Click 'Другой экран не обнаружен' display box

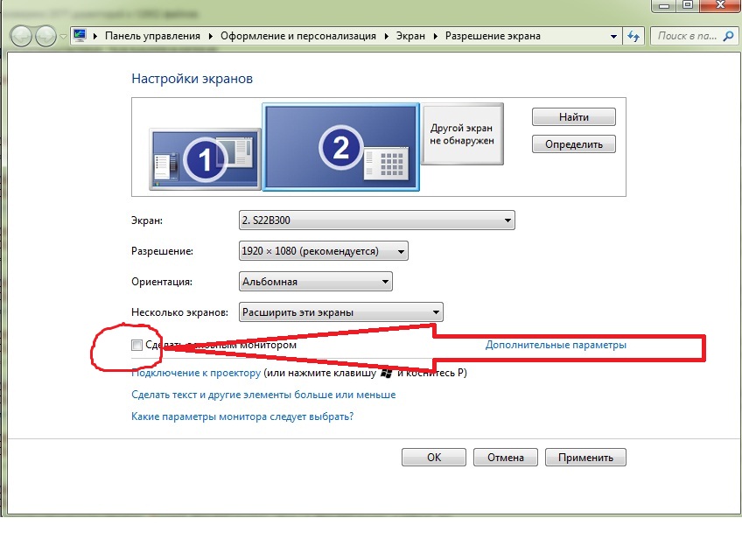coord(462,134)
